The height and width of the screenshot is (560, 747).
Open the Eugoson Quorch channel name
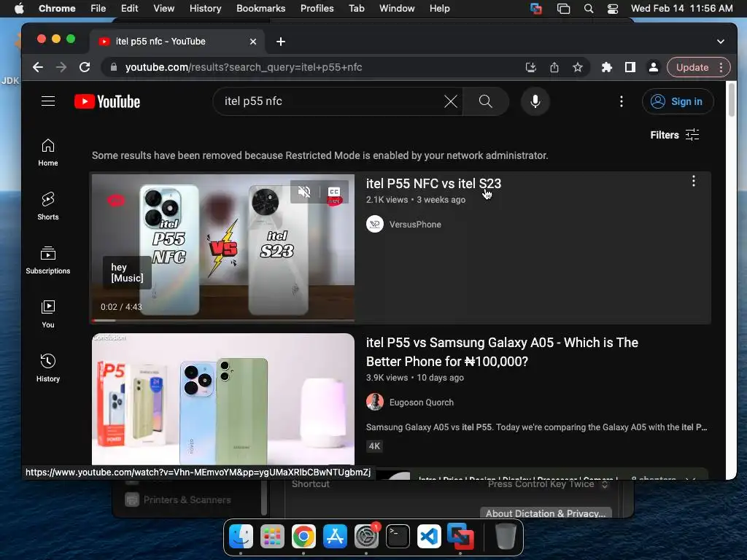click(421, 402)
